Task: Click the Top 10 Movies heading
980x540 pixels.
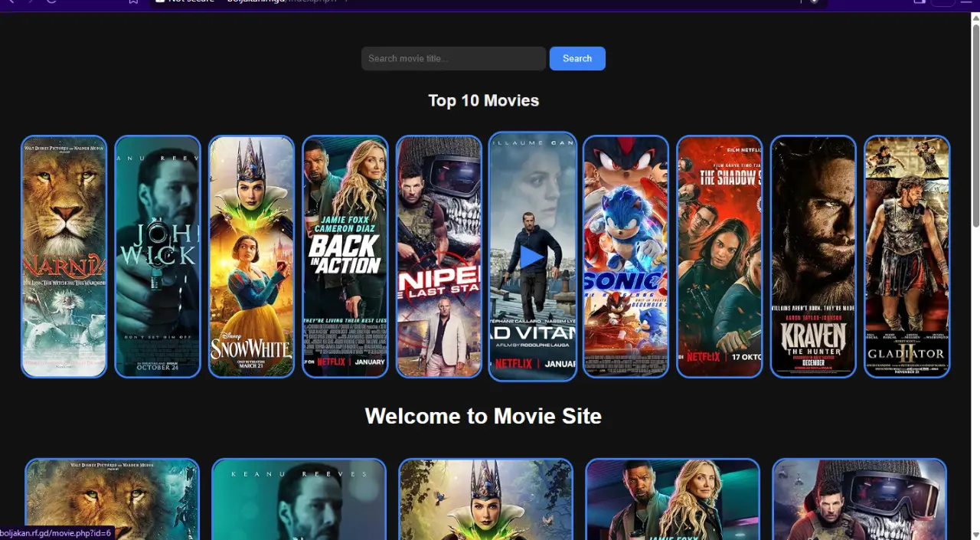Action: coord(484,100)
